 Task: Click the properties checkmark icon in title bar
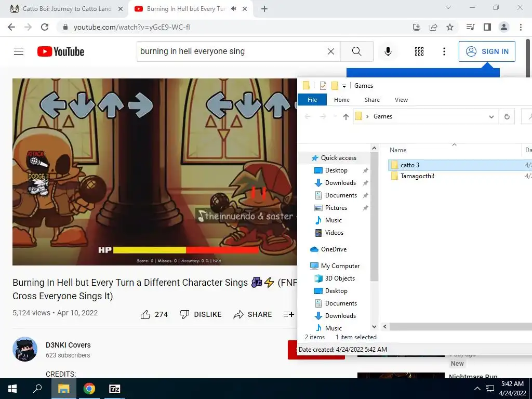[323, 86]
